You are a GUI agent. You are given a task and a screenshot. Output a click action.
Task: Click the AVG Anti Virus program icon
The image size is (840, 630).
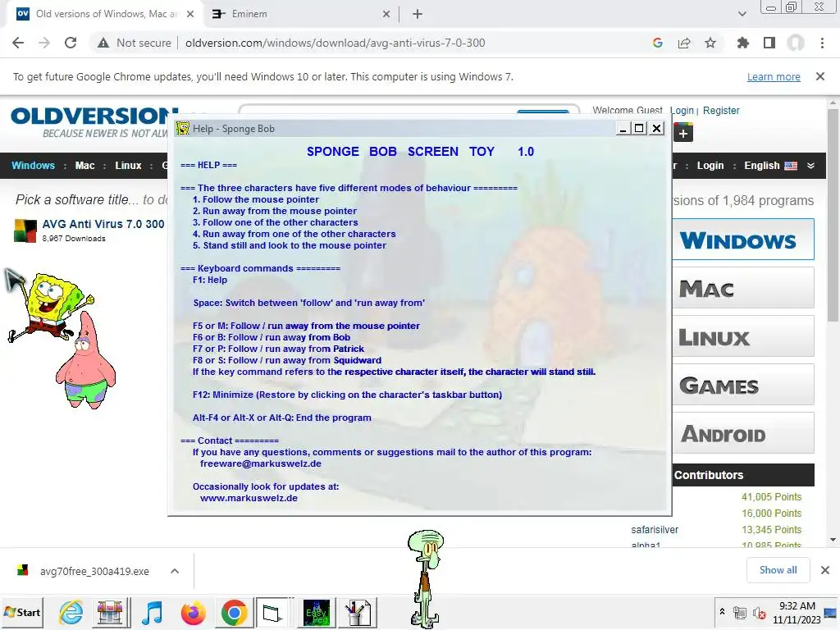click(25, 231)
